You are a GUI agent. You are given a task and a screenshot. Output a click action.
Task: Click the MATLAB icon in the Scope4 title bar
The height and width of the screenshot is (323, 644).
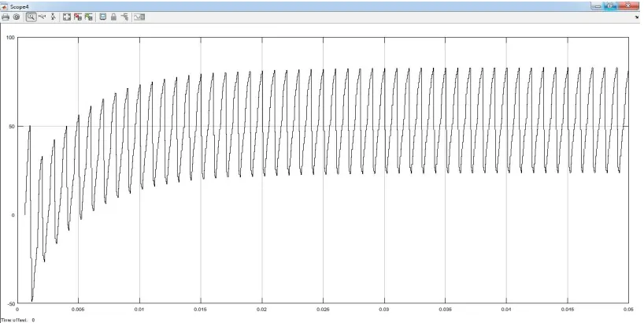pos(5,7)
